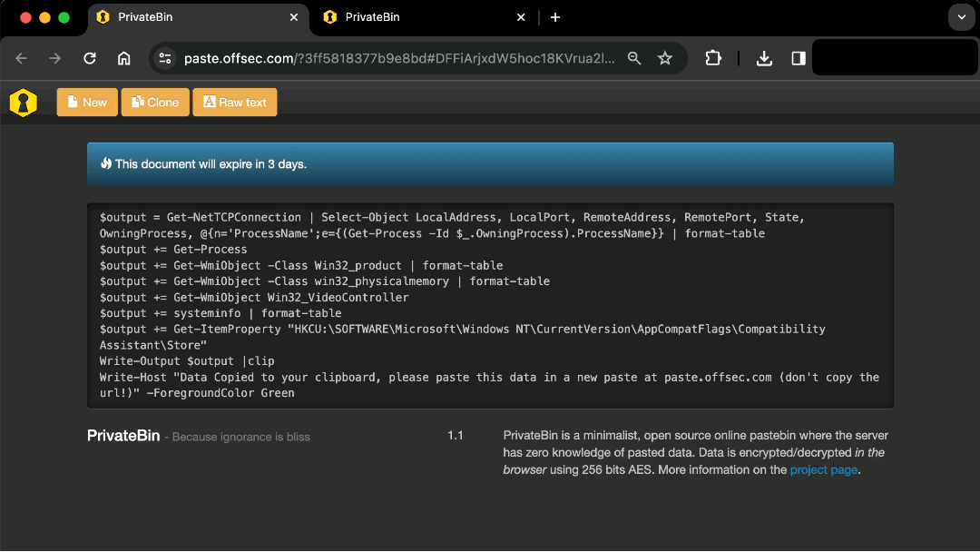Click the version number 1.1
The image size is (980, 552).
click(x=456, y=435)
